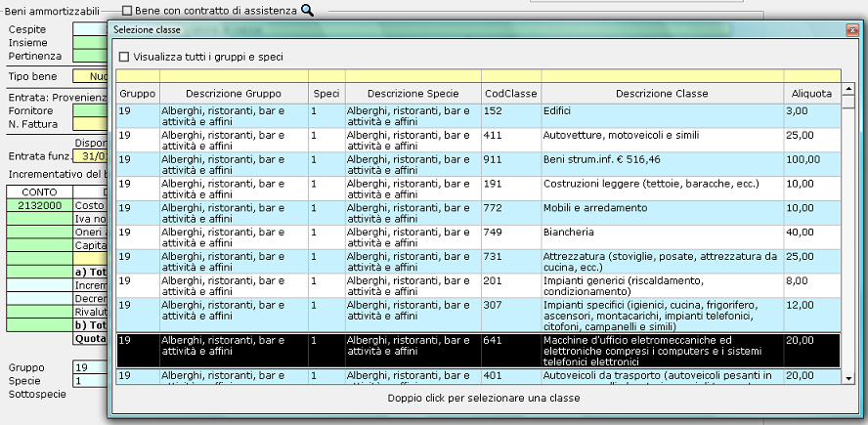The image size is (868, 425).
Task: Click the Speci column header
Action: tap(326, 94)
